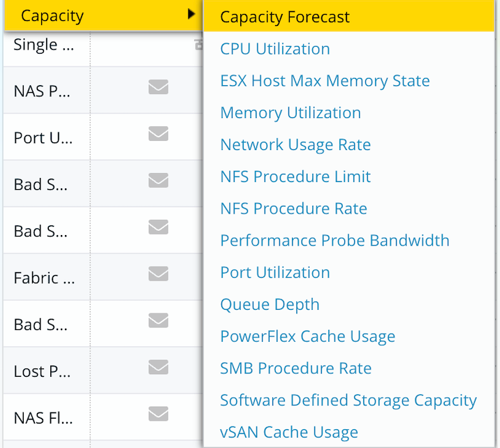Image resolution: width=500 pixels, height=448 pixels.
Task: Select Port Utilization in the submenu
Action: 274,273
